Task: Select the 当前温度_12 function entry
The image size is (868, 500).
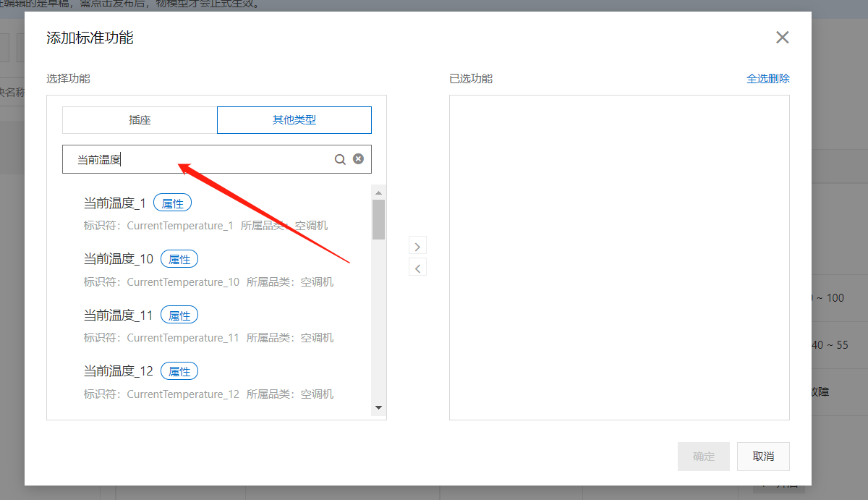Action: click(x=117, y=370)
